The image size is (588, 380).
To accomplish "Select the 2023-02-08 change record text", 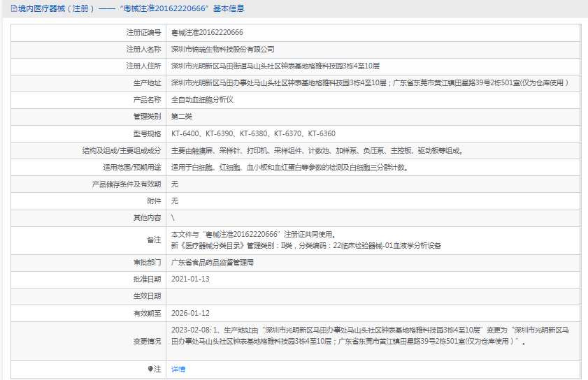I will point(370,336).
